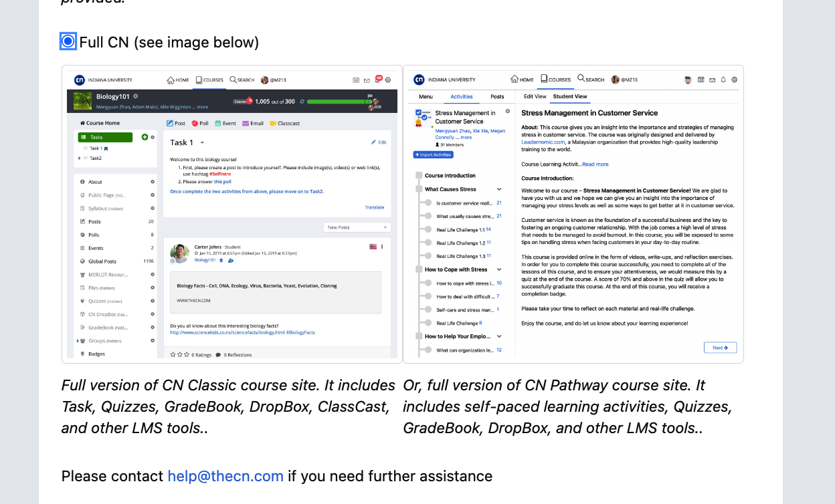Click mail envelope icon in classic screenshot header
The image size is (835, 504).
click(x=367, y=80)
